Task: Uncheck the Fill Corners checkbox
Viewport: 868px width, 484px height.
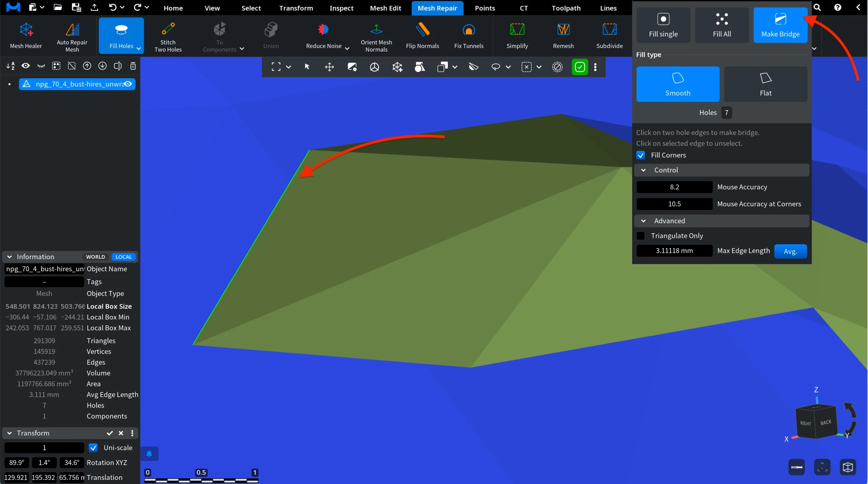Action: click(640, 155)
